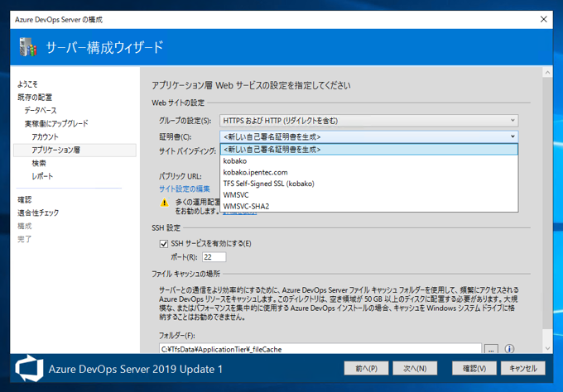Select レポート step in sidebar
Screen dimensions: 563x392
click(42, 176)
